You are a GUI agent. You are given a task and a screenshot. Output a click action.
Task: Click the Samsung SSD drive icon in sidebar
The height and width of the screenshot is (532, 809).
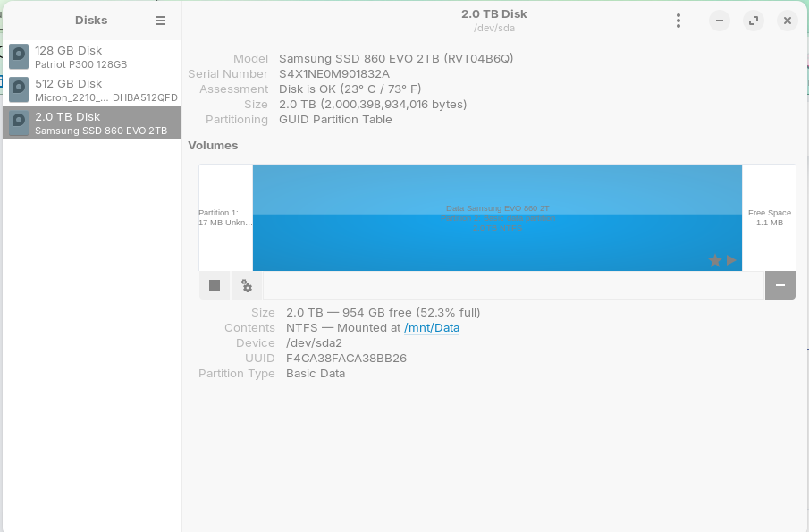18,122
